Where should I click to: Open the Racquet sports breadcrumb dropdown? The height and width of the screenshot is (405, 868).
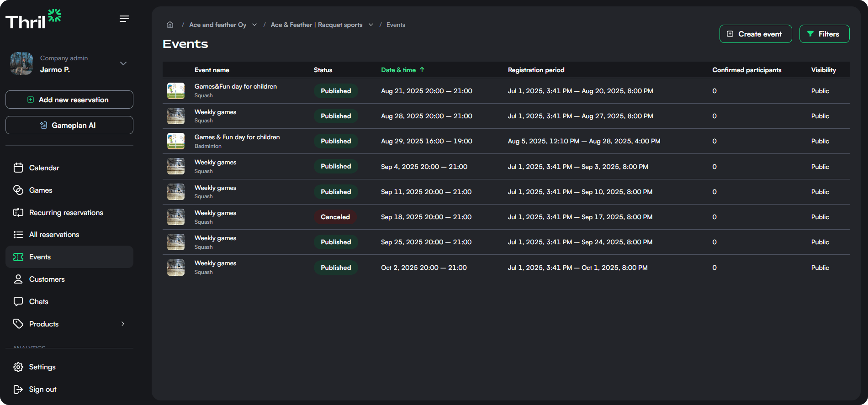tap(370, 25)
